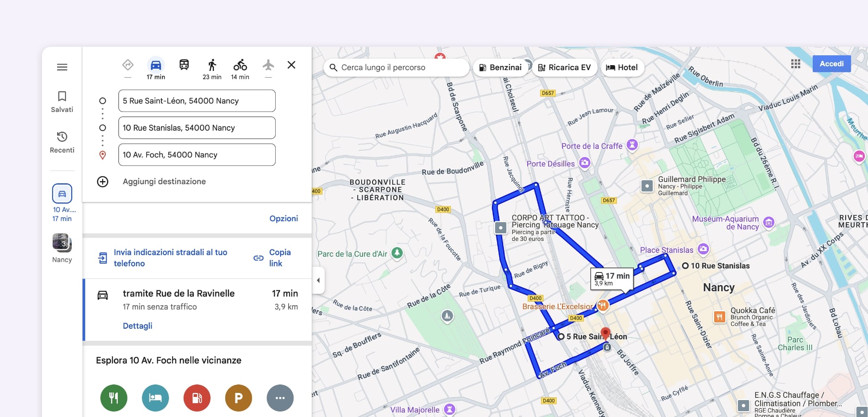Image resolution: width=868 pixels, height=417 pixels.
Task: Open Google apps grid
Action: [795, 64]
